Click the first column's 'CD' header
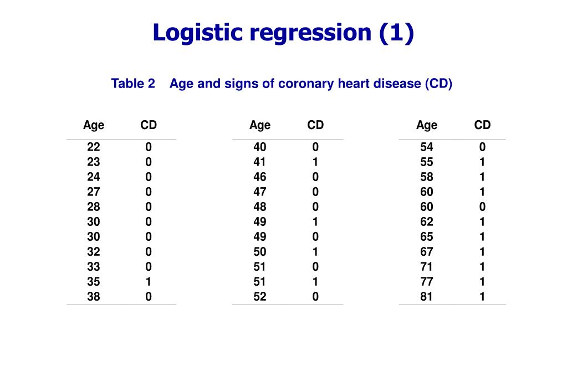 pos(149,125)
